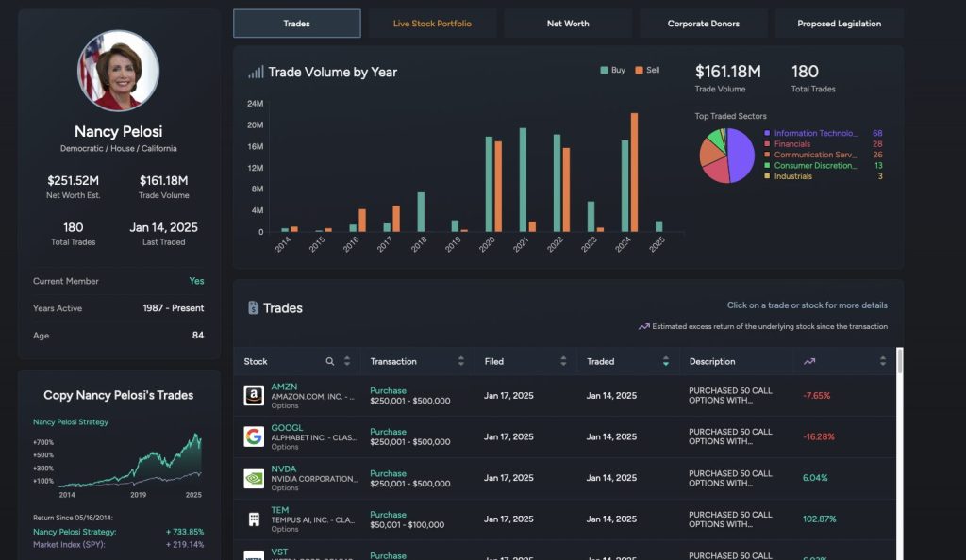The height and width of the screenshot is (560, 966).
Task: Click the Nancy Pelosi Strategy label
Action: [x=70, y=422]
